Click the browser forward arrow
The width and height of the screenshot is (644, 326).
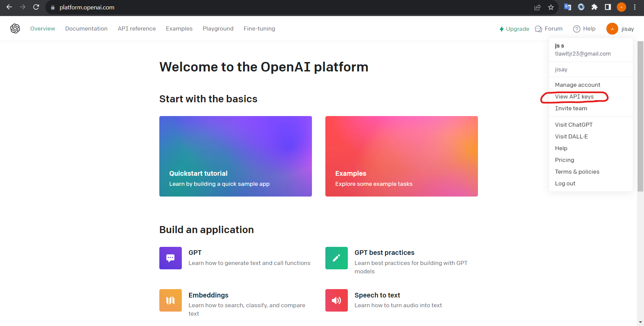[22, 7]
